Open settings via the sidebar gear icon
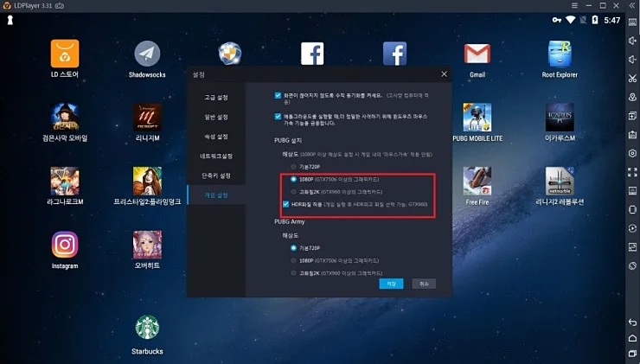640x364 pixels. 632,153
